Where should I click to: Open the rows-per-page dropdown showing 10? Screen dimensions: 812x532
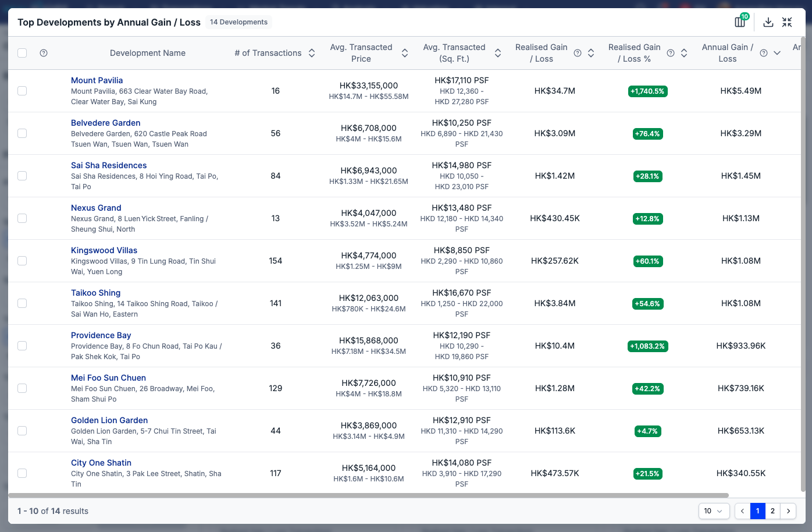coord(713,511)
